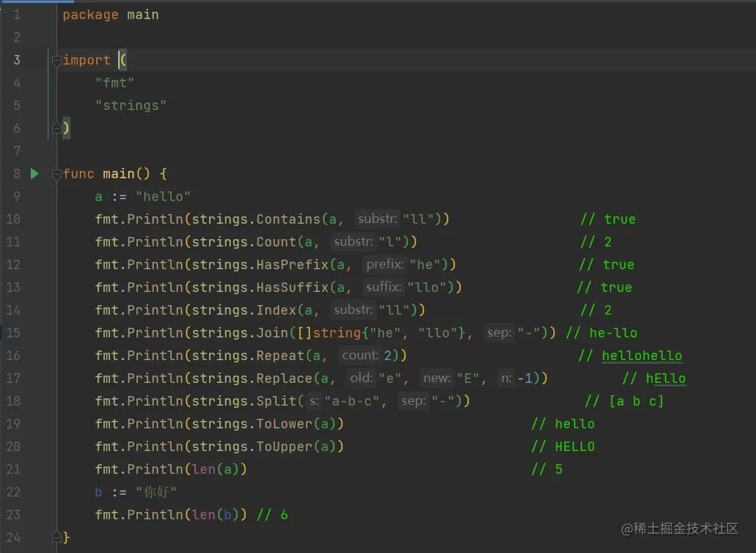Screen dimensions: 756x553
Task: Click strings.HasSuffix call text
Action: click(261, 288)
